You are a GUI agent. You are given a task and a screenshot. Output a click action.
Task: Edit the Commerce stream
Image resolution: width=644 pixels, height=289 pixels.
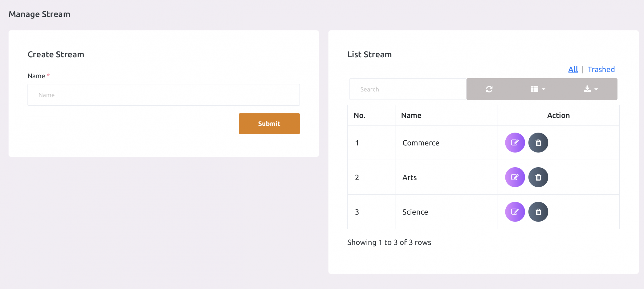pos(515,143)
